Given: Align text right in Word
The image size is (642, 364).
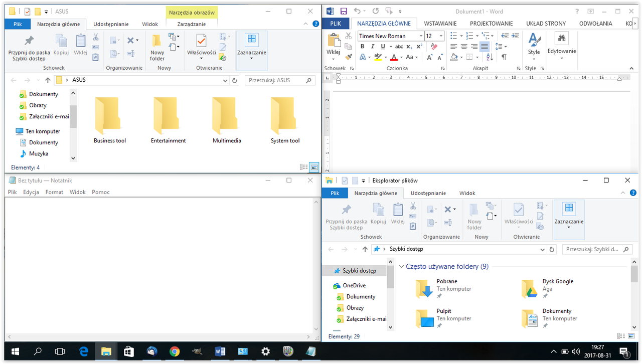Looking at the screenshot, I should coord(474,47).
